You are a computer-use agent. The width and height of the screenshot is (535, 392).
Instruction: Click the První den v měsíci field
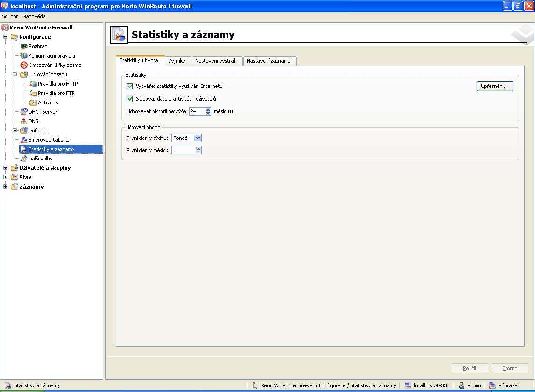[x=183, y=150]
